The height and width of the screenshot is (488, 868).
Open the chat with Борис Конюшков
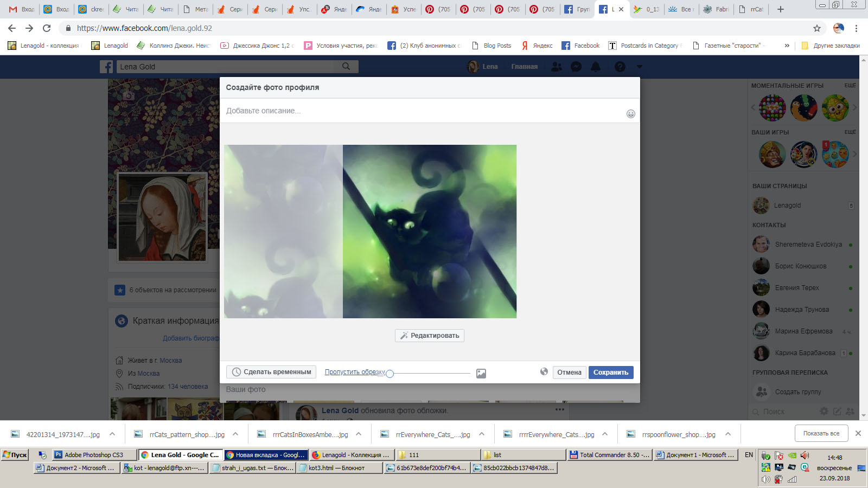tap(802, 266)
